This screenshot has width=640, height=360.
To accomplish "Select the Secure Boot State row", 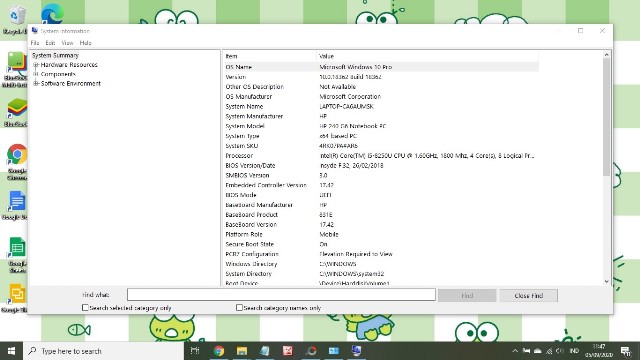I will [x=381, y=244].
